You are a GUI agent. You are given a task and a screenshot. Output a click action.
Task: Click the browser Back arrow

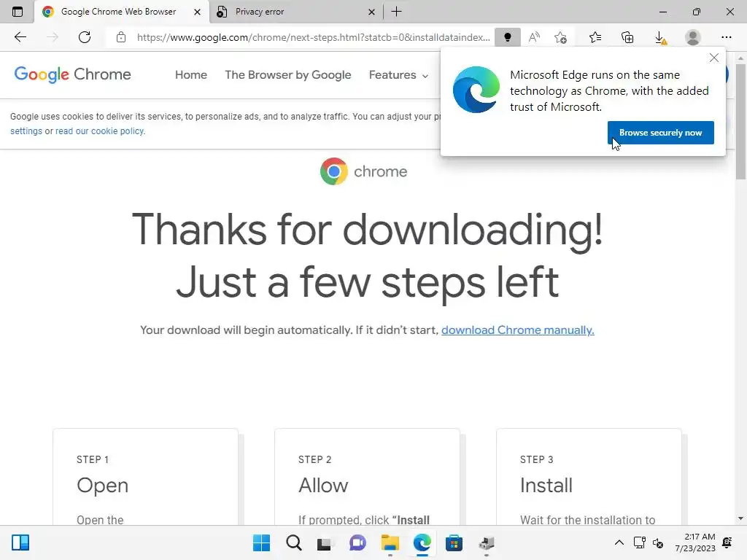[x=20, y=37]
